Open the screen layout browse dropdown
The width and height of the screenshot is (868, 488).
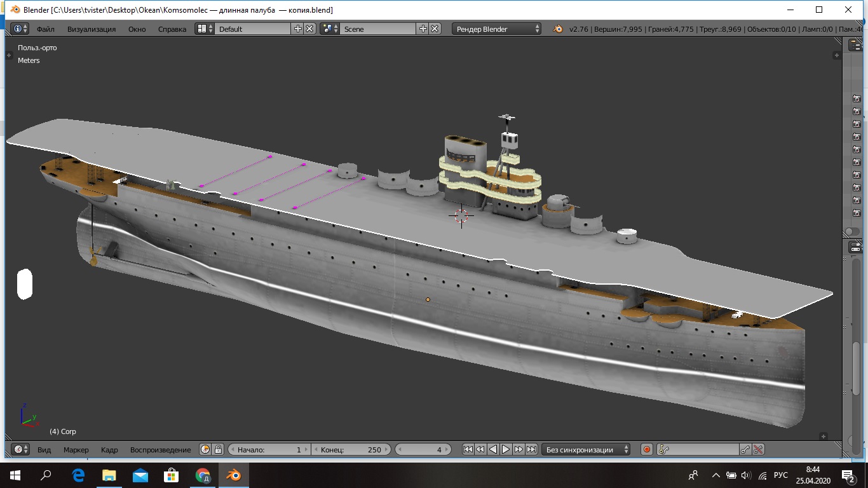coord(205,29)
